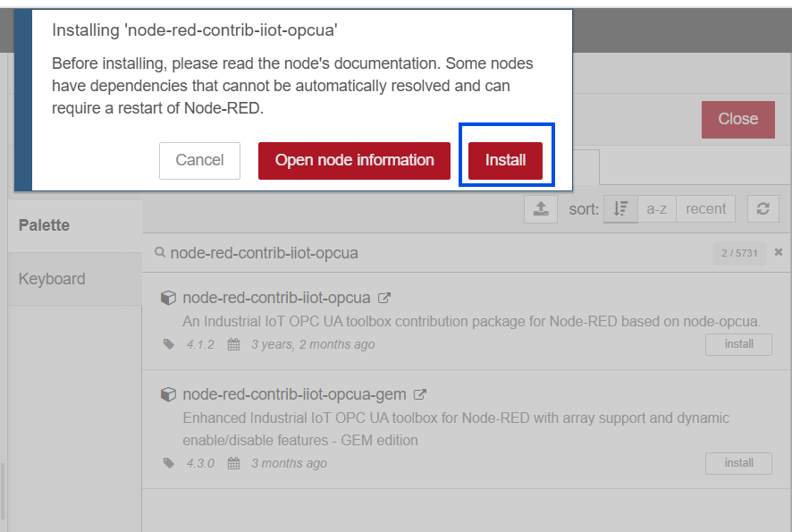The image size is (792, 532).
Task: Select the Palette sidebar tab
Action: pos(75,225)
